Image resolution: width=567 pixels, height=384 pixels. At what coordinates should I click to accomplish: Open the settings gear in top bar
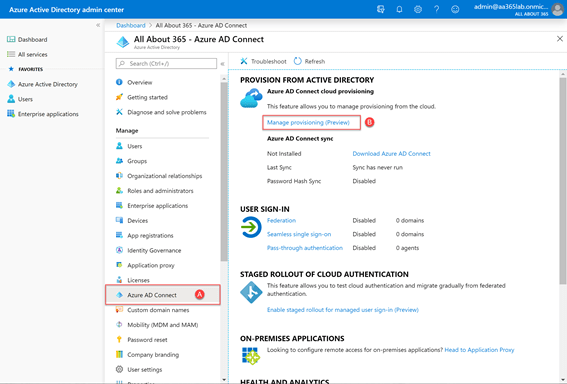pyautogui.click(x=418, y=9)
